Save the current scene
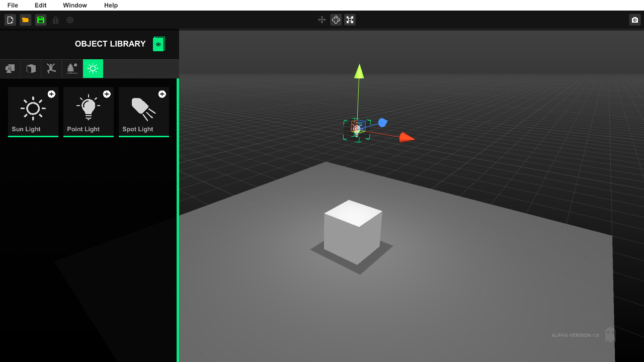This screenshot has height=362, width=644. coord(40,20)
